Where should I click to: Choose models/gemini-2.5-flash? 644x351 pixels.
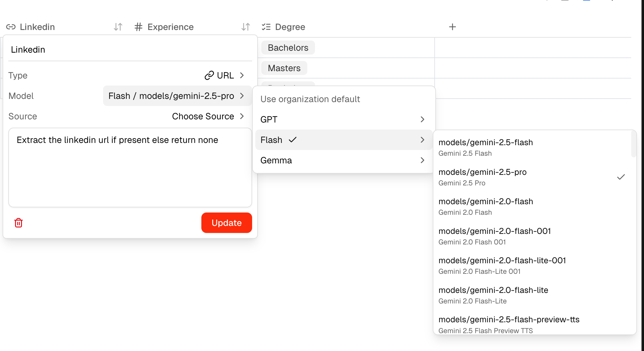(532, 147)
